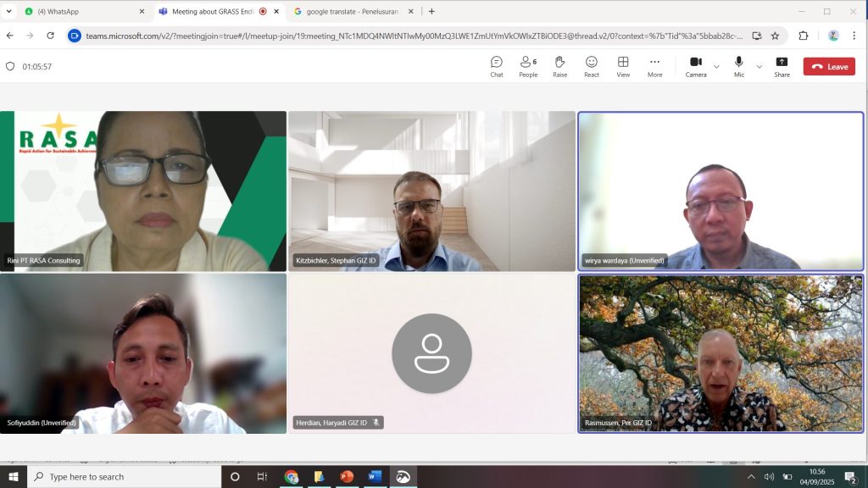Toggle the Camera on or off
Screen dimensions: 868x488
click(x=696, y=66)
